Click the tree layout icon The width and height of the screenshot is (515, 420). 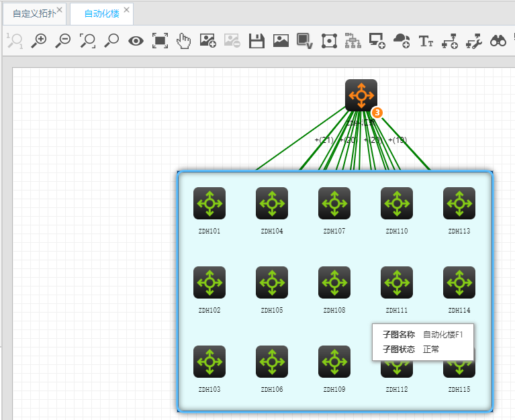(353, 41)
